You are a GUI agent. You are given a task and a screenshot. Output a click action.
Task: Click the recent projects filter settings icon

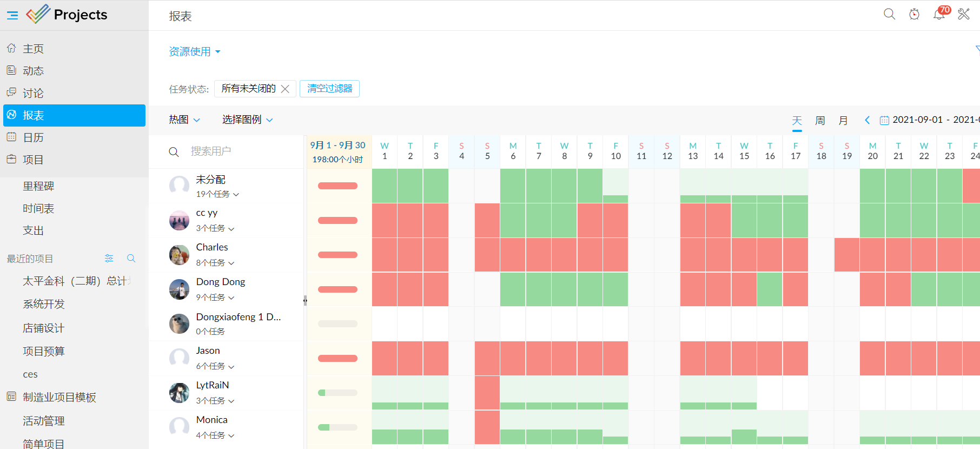[x=109, y=259]
